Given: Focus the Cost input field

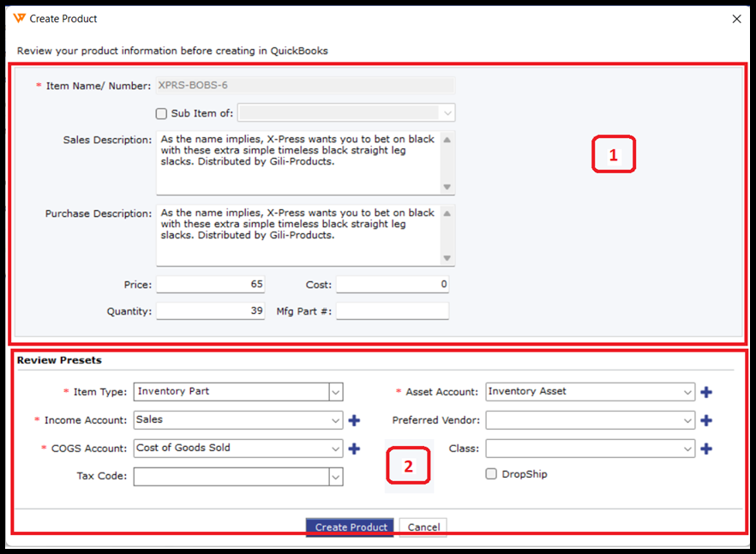Looking at the screenshot, I should pos(393,284).
